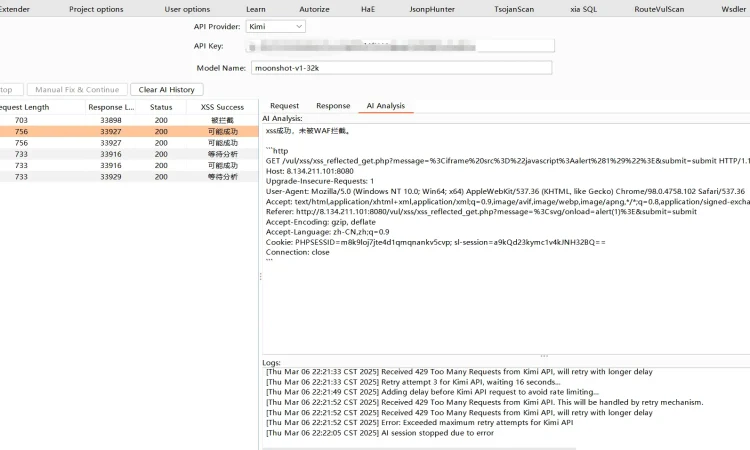Click the 33898 response length cell
Image resolution: width=750 pixels, height=450 pixels.
[x=111, y=120]
